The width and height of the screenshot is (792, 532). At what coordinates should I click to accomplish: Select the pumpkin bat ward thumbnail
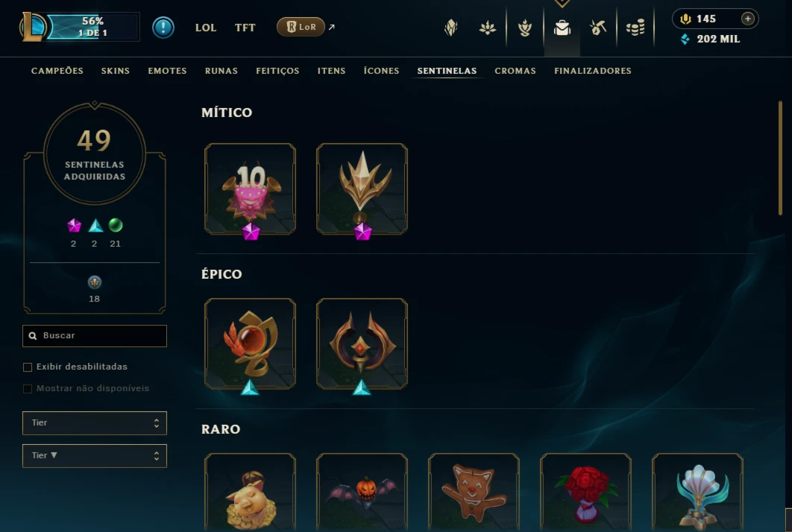point(362,492)
